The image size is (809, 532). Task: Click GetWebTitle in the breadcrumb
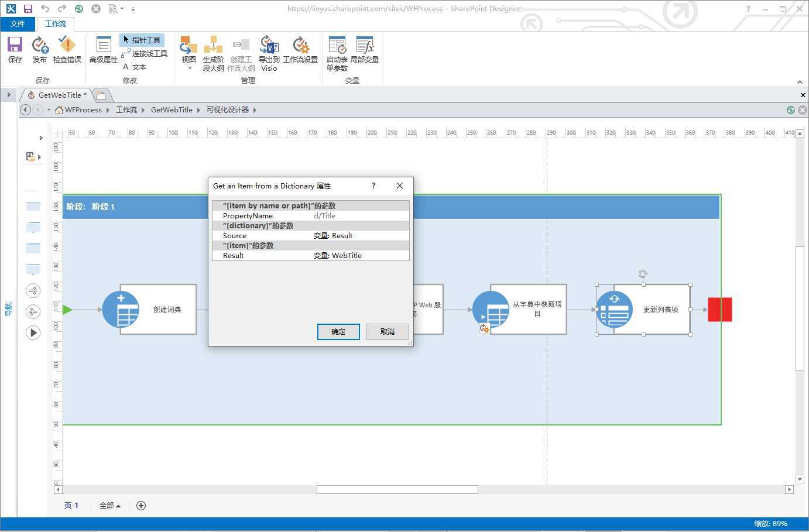click(172, 110)
